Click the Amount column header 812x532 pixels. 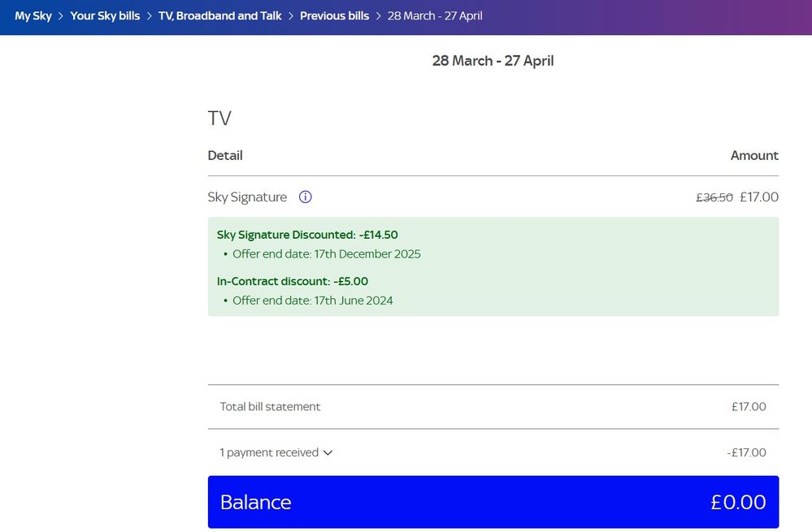point(754,155)
